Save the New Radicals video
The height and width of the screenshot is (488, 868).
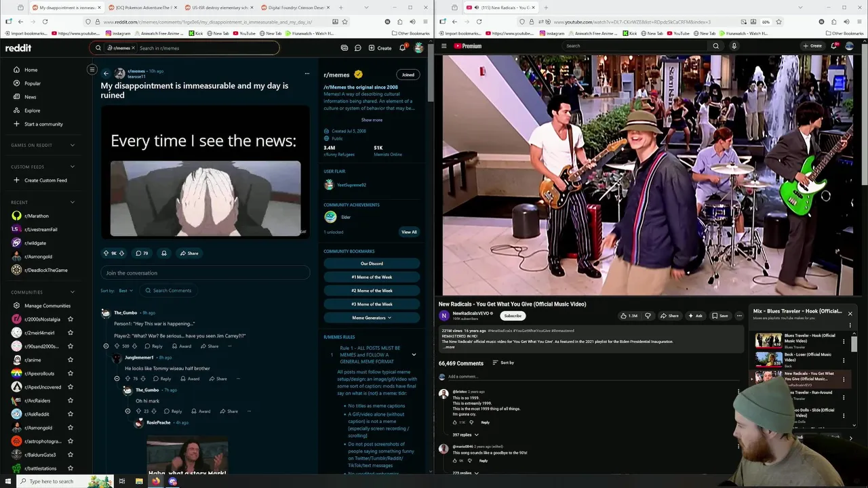point(720,316)
